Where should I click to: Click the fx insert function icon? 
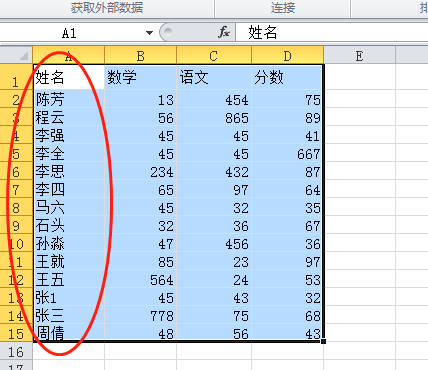pos(224,32)
